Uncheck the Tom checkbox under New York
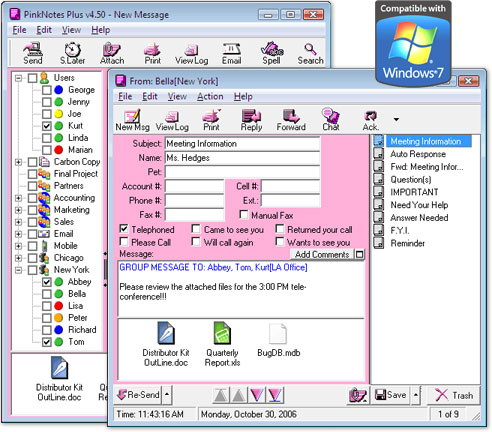Image resolution: width=492 pixels, height=432 pixels. click(x=46, y=342)
